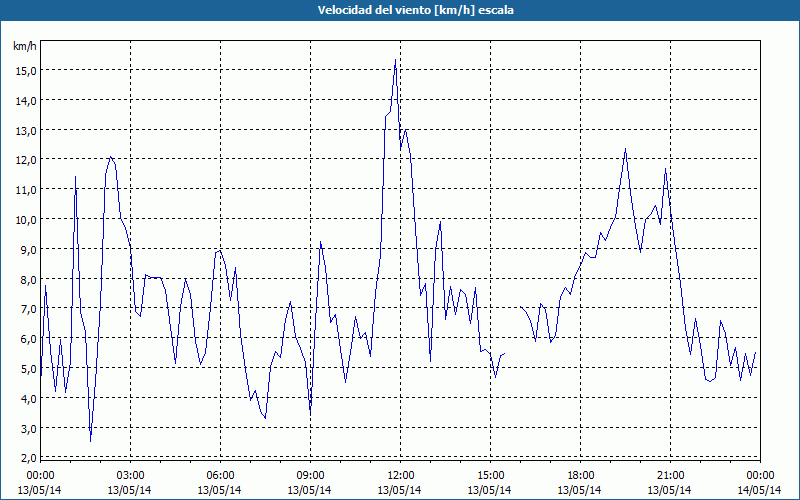Image resolution: width=800 pixels, height=500 pixels.
Task: Click the "00:00" time label above 14/05/14
Action: pyautogui.click(x=760, y=476)
